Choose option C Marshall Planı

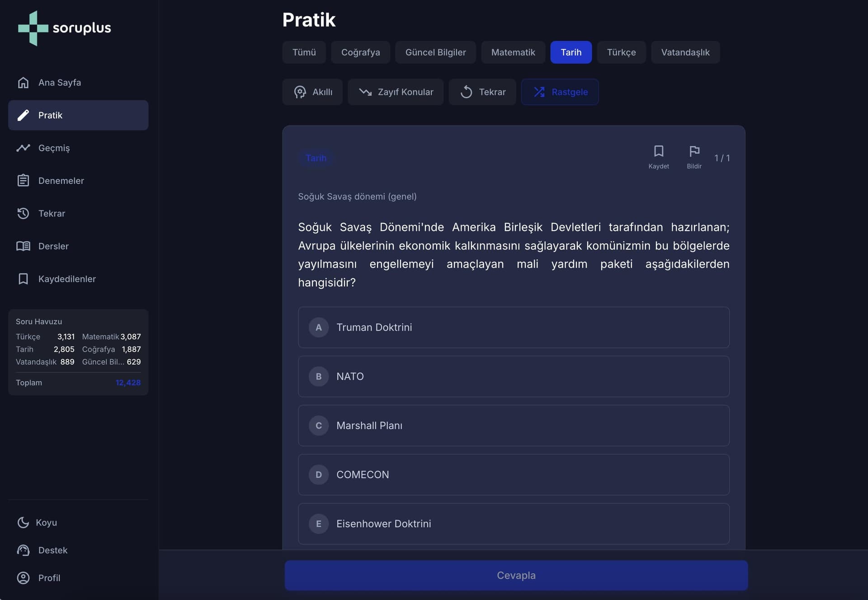pos(513,425)
